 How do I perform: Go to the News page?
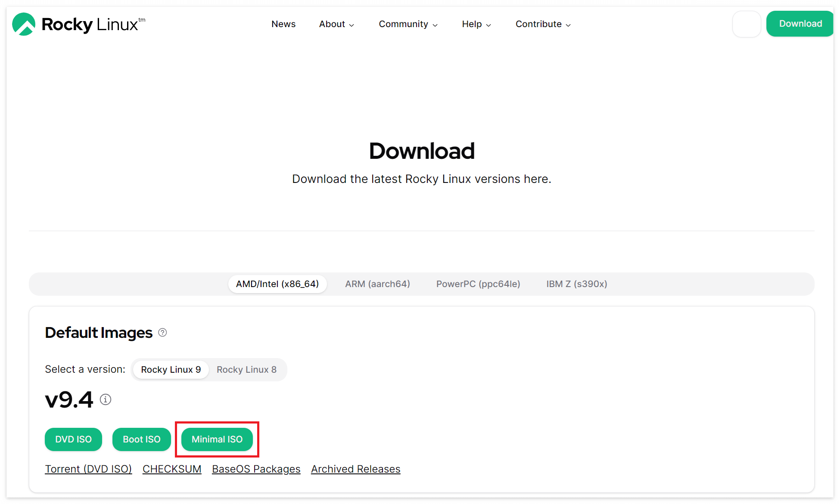[x=283, y=24]
